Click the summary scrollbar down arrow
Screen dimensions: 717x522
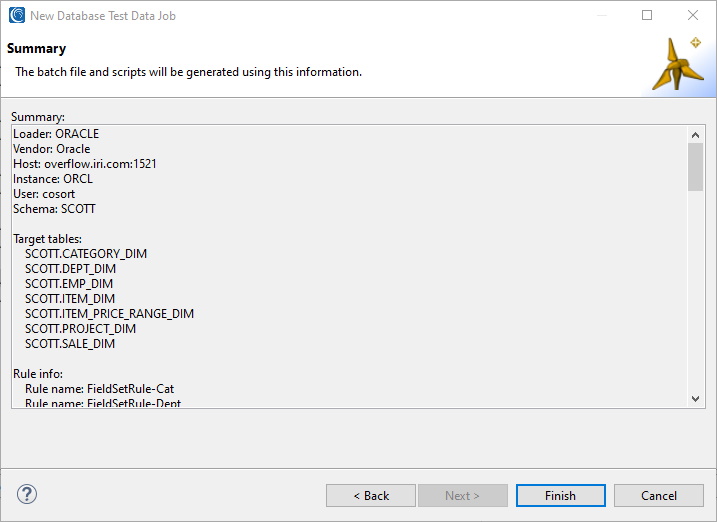pos(696,399)
